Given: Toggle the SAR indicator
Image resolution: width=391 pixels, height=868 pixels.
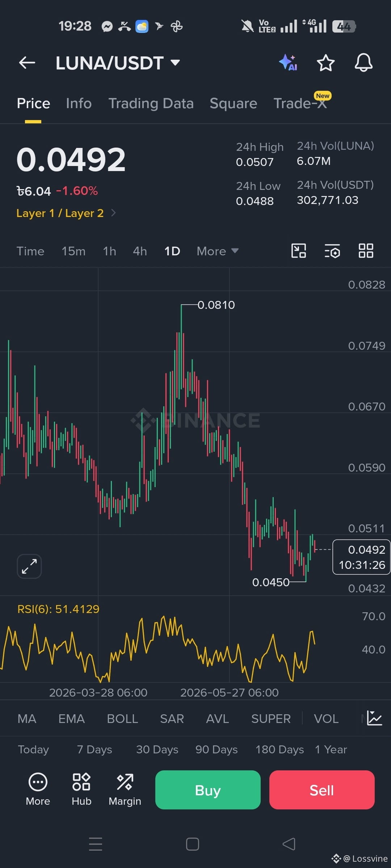Looking at the screenshot, I should (172, 719).
